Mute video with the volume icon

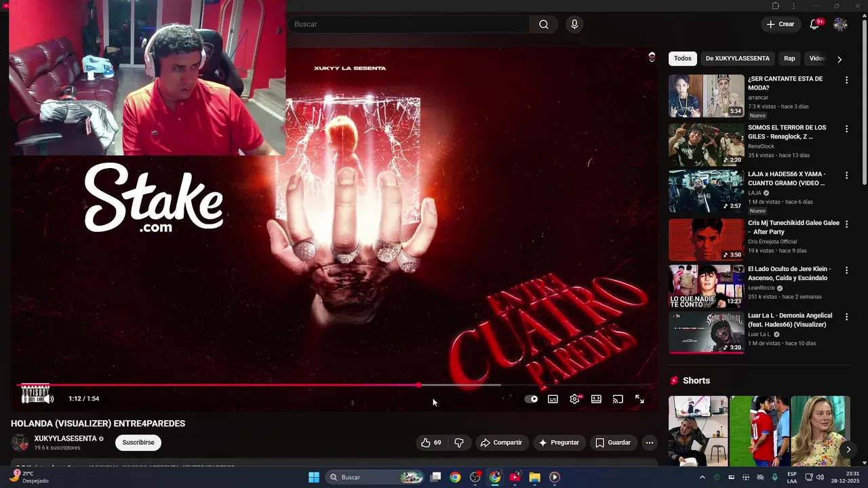tap(50, 399)
